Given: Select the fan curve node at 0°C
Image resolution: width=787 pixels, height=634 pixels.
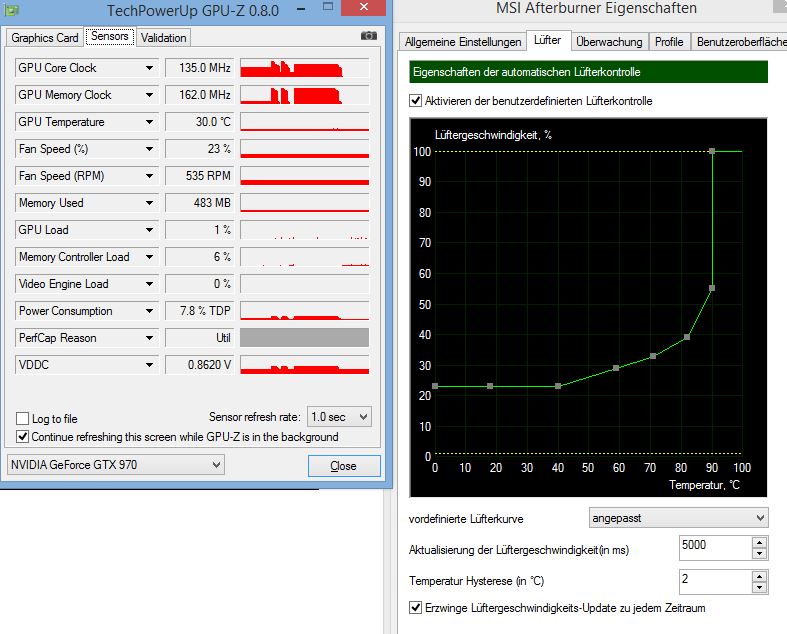Looking at the screenshot, I should [x=435, y=386].
